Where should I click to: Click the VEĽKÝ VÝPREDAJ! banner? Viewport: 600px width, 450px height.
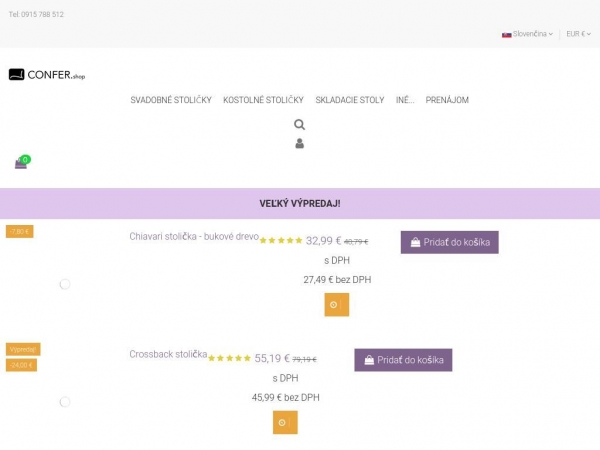(300, 203)
